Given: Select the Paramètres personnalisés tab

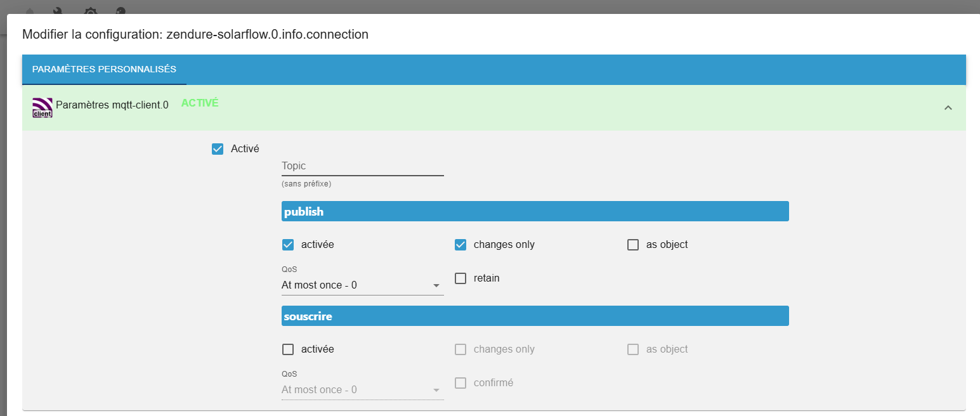Looking at the screenshot, I should tap(104, 69).
